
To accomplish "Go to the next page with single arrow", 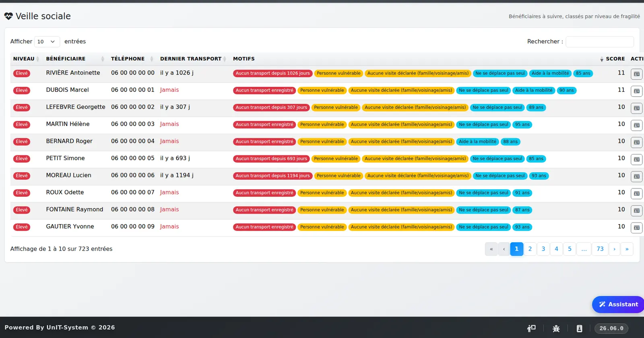I will point(614,249).
